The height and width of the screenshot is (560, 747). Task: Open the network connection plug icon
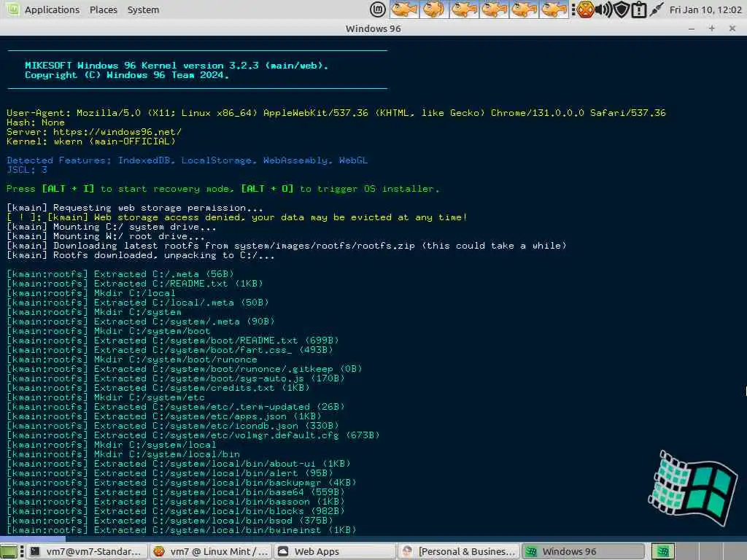click(656, 9)
